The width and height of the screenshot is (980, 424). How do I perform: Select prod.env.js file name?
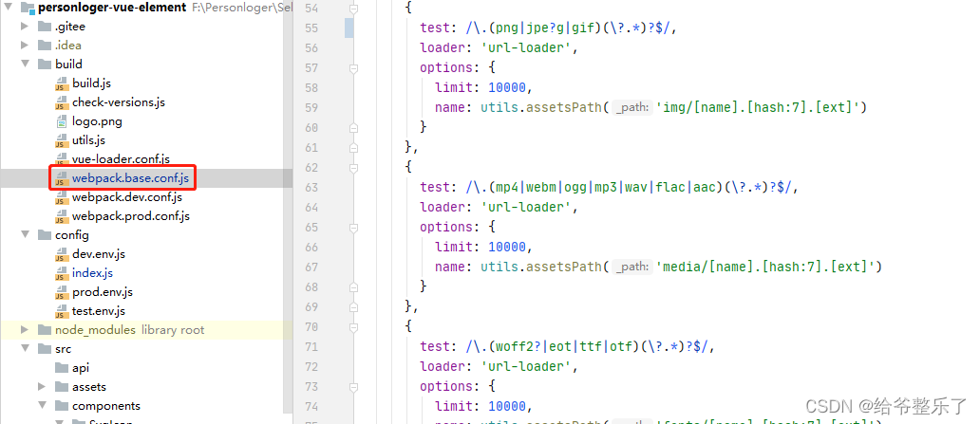(x=103, y=292)
